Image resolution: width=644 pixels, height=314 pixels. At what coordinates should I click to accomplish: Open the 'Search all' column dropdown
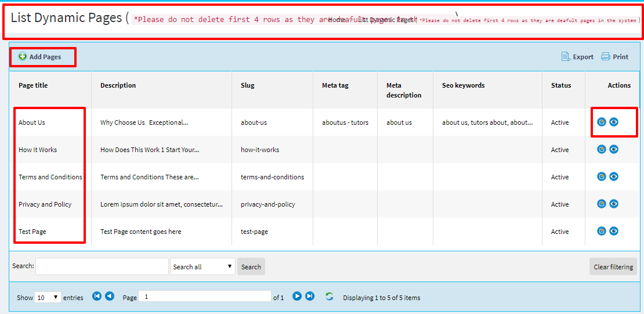coord(202,266)
